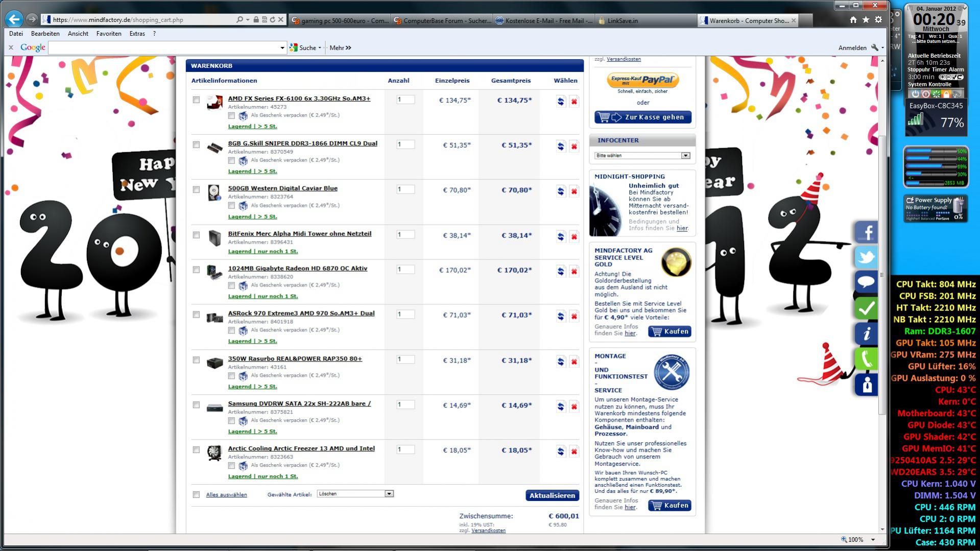The width and height of the screenshot is (980, 551).
Task: Check the 500GB Western Digital row checkbox
Action: [196, 189]
